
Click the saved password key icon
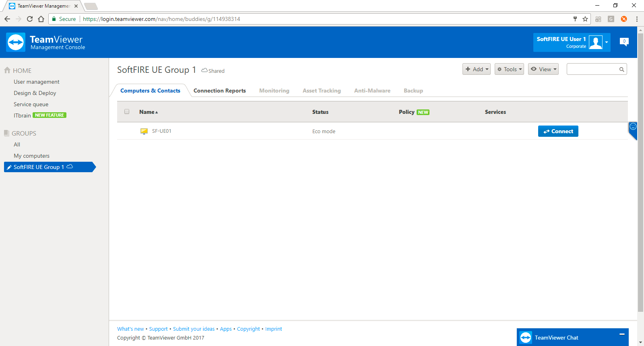click(x=575, y=19)
